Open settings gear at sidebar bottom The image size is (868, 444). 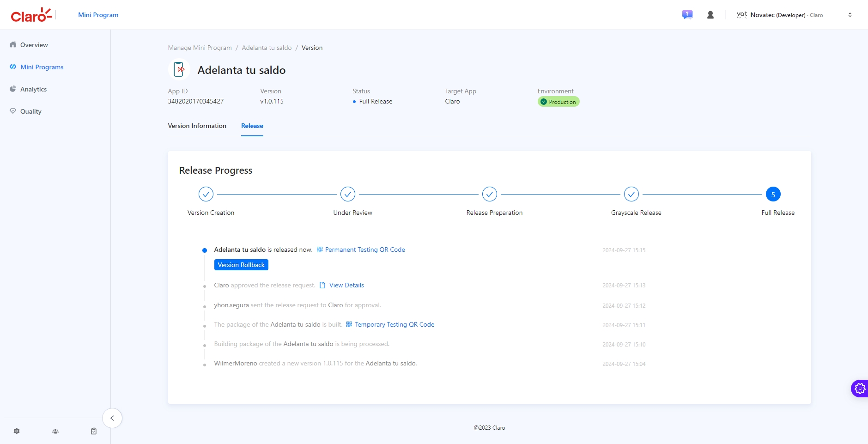pyautogui.click(x=17, y=431)
